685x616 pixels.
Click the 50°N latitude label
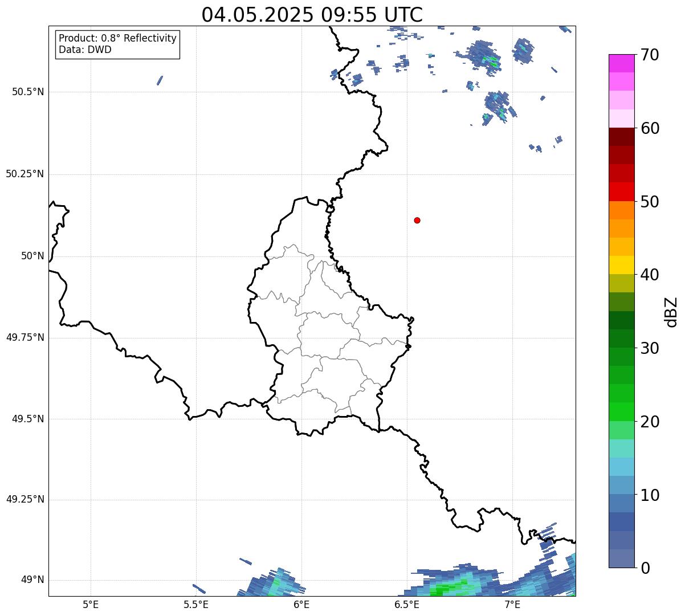click(32, 256)
